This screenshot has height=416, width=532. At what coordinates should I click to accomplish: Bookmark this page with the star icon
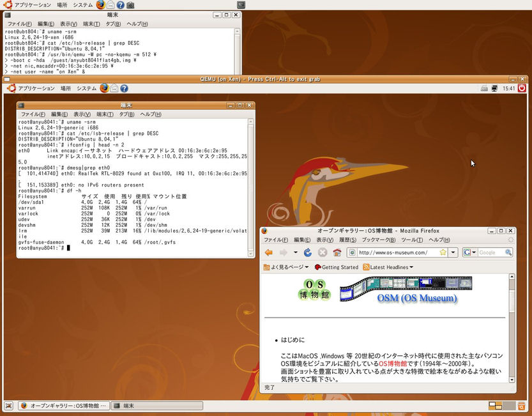point(443,252)
